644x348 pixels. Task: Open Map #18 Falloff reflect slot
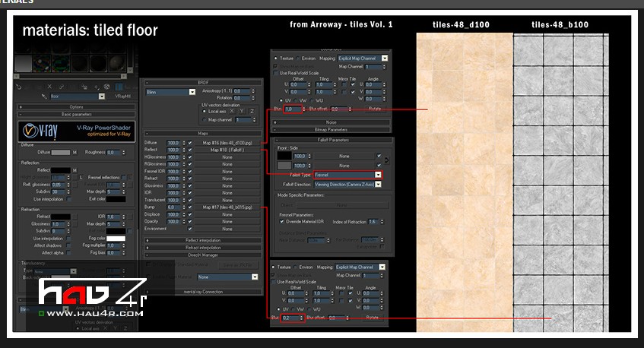click(227, 150)
